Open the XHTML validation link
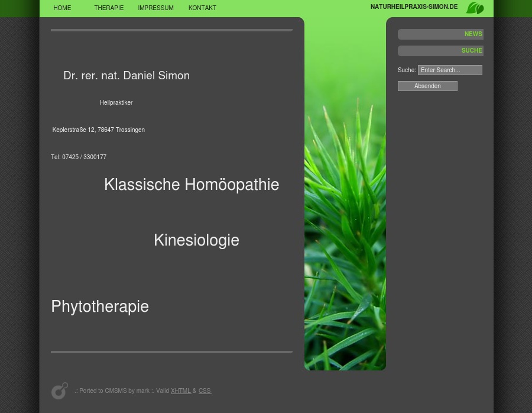Image resolution: width=532 pixels, height=413 pixels. click(180, 391)
